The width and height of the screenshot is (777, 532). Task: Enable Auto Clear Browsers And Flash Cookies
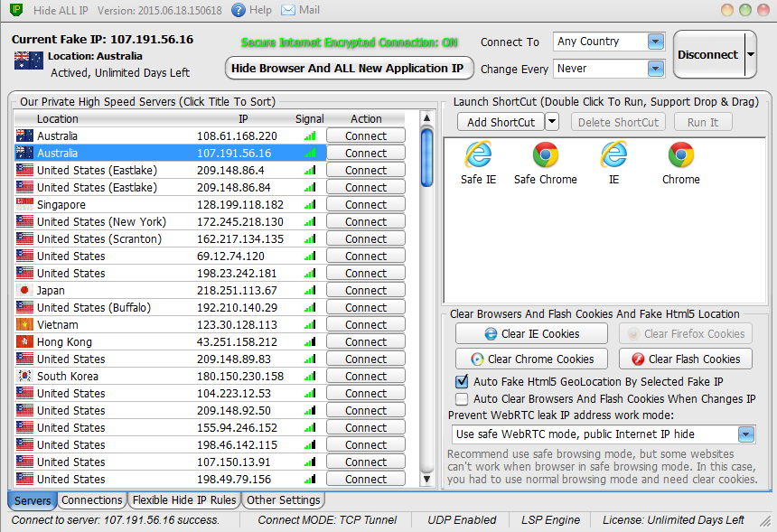tap(463, 398)
